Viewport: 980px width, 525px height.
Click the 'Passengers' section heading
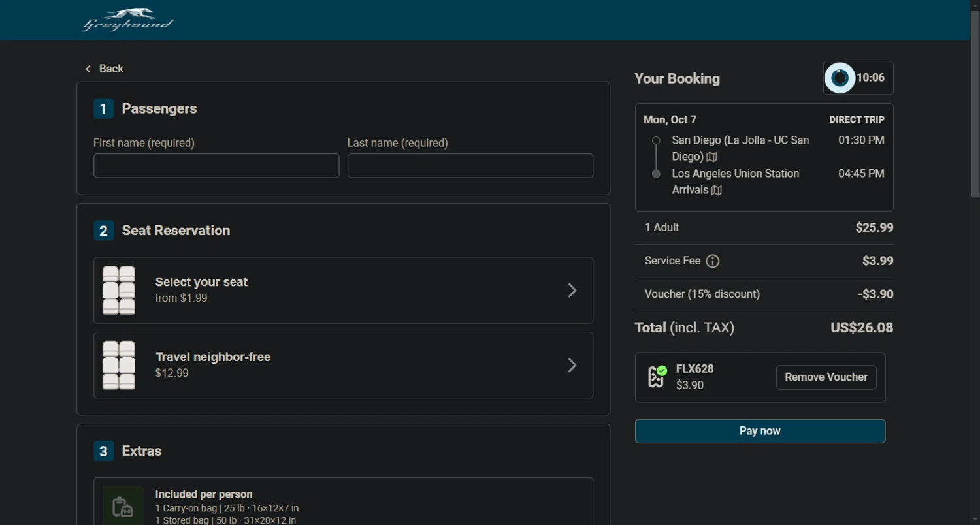pos(159,108)
